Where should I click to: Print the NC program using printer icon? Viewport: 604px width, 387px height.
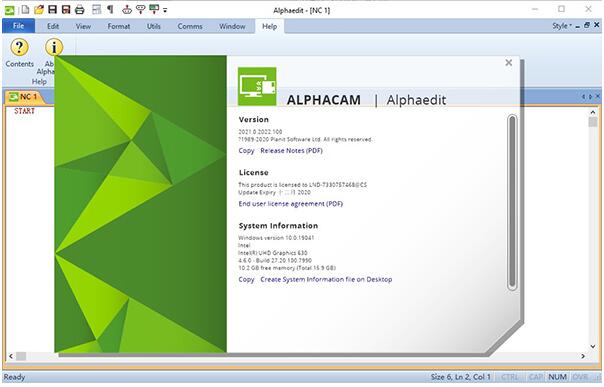[80, 10]
